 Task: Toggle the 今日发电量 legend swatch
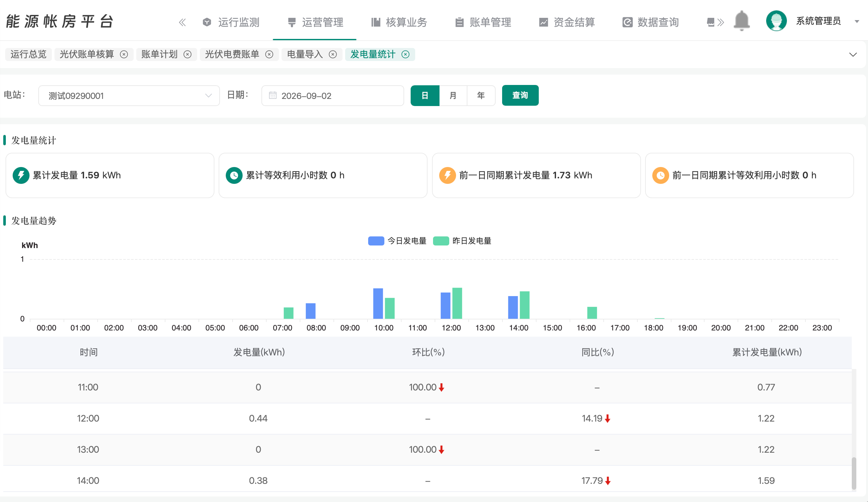click(x=376, y=241)
